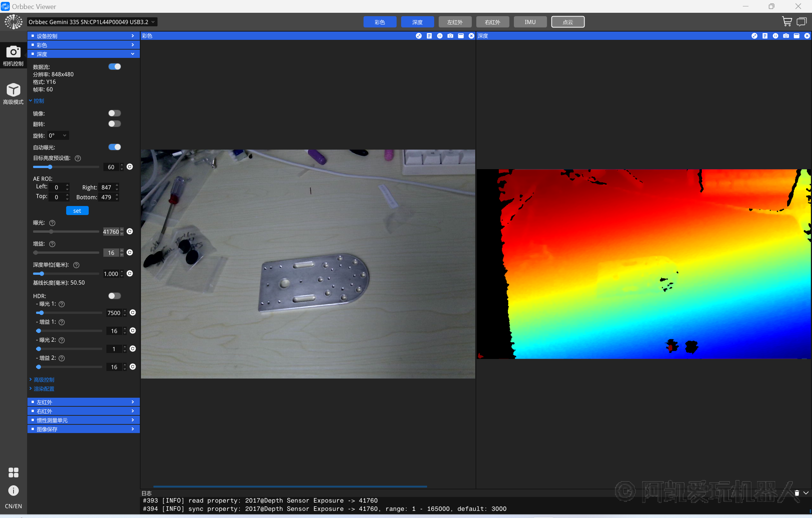Screen dimensions: 812x518
Task: Open the device selection dropdown
Action: pyautogui.click(x=92, y=22)
